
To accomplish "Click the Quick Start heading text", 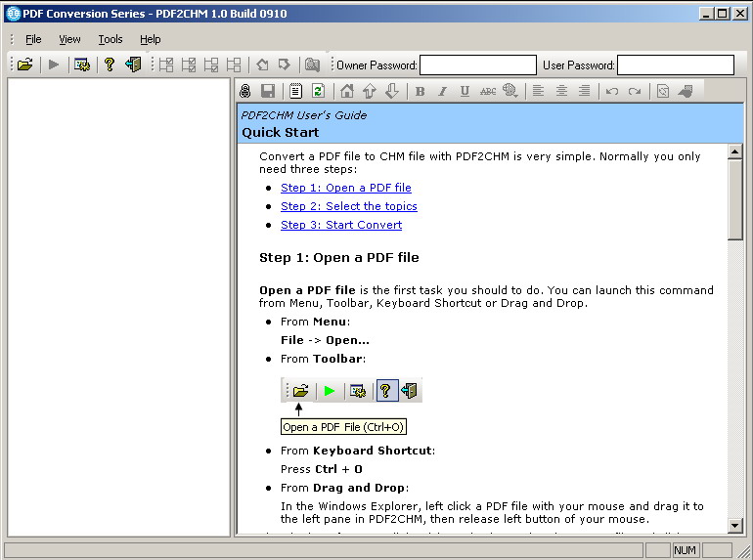I will click(x=280, y=133).
